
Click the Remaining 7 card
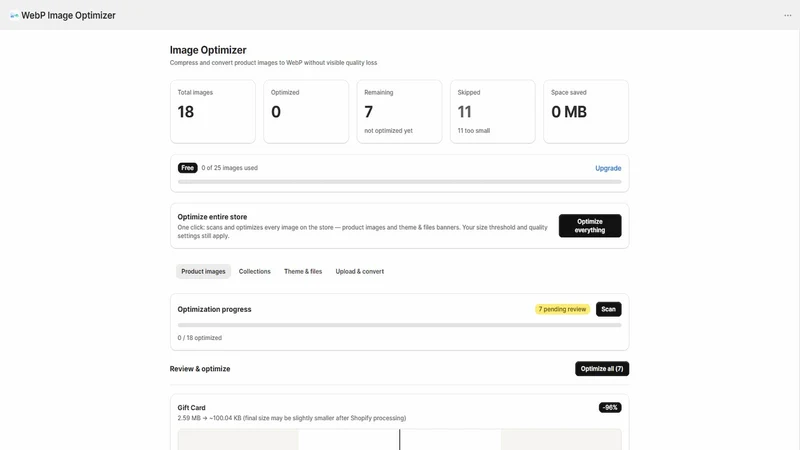(399, 111)
